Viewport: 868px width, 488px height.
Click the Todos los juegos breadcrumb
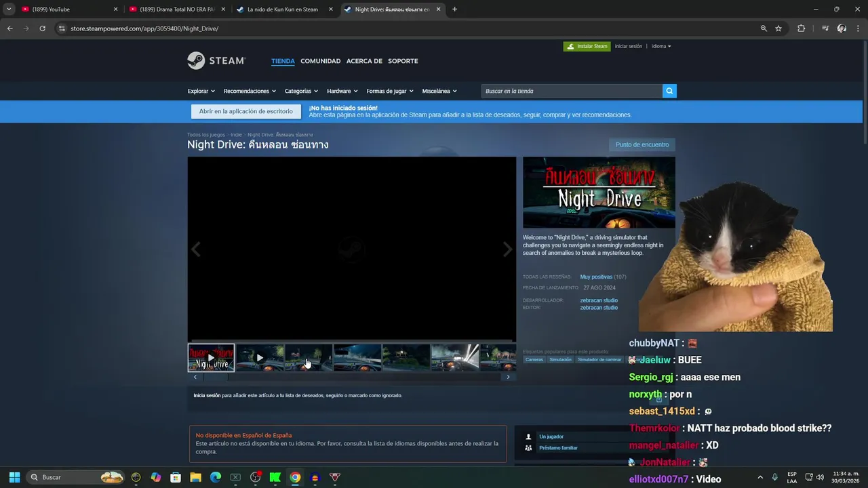coord(206,135)
